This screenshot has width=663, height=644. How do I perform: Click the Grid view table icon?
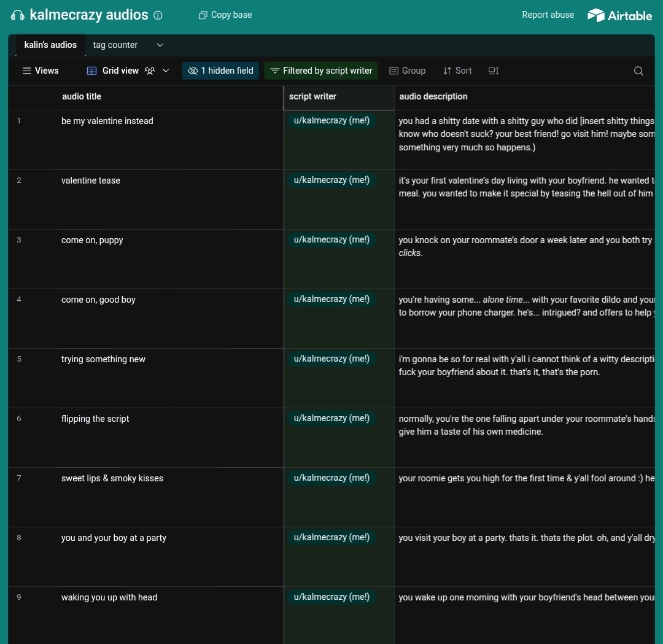coord(91,71)
